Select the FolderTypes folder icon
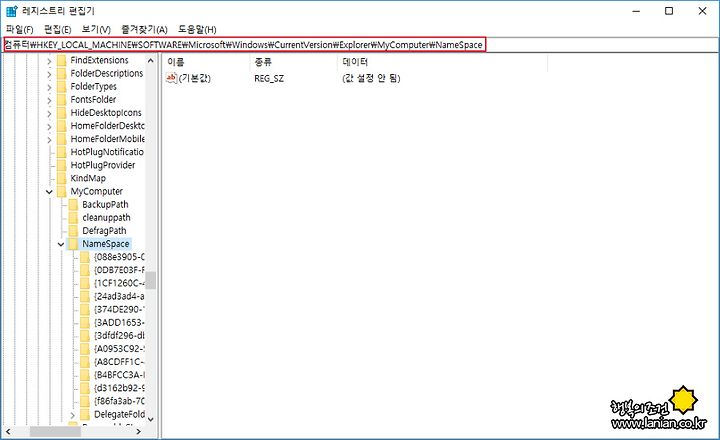This screenshot has height=440, width=720. (x=62, y=86)
